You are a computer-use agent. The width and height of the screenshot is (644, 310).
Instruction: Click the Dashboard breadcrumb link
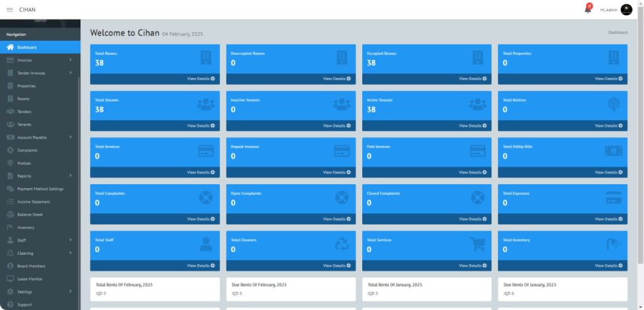click(617, 33)
